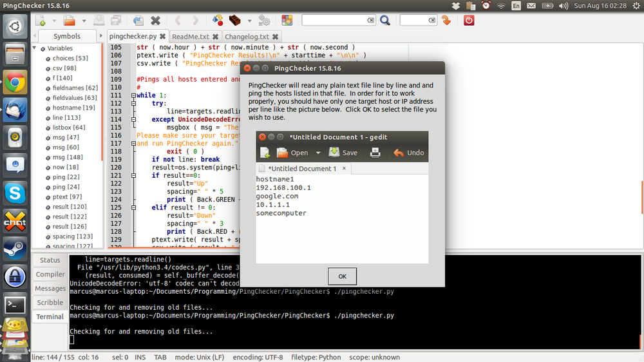Collapse the fold marker at line 121
The height and width of the screenshot is (362, 644).
click(133, 175)
